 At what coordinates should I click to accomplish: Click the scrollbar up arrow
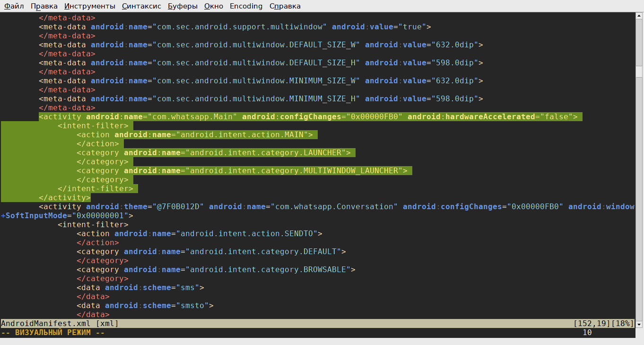coord(639,17)
